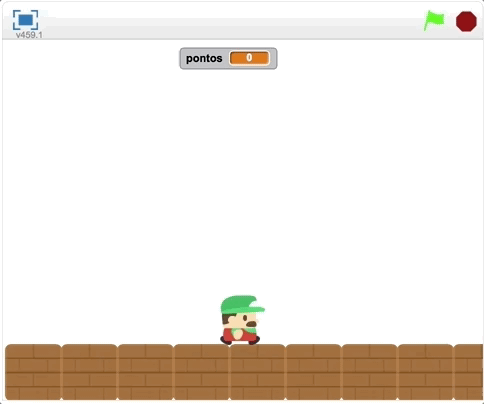Click the orange pontos value showing 0

point(249,58)
